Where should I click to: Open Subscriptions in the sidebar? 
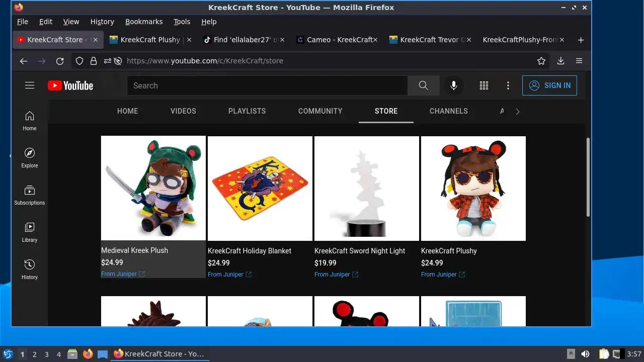click(x=30, y=195)
